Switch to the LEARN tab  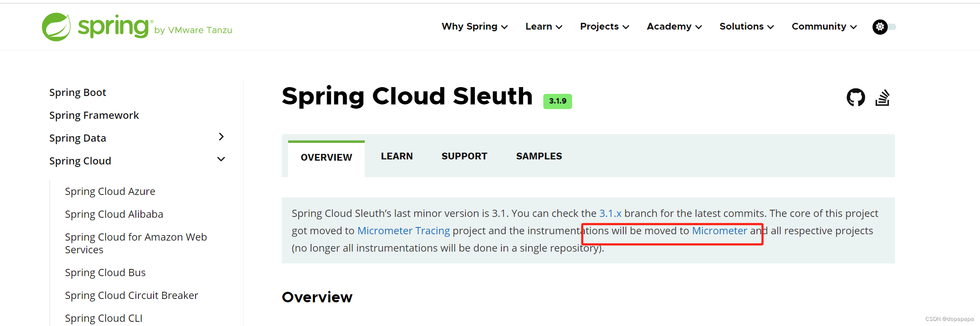click(x=396, y=156)
